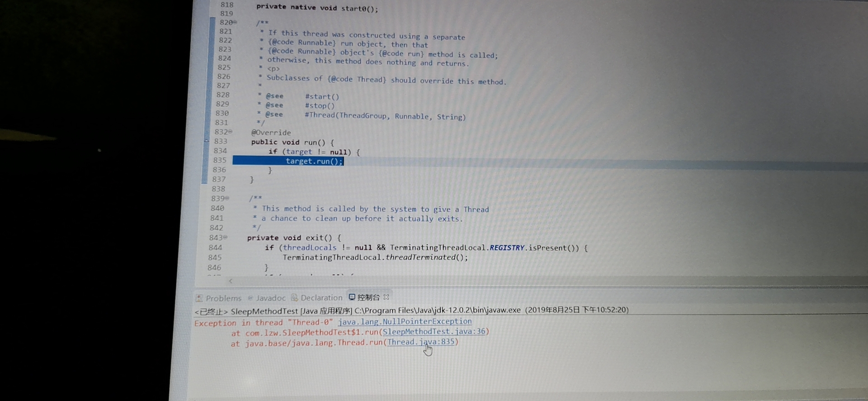Click the REGISTRY constant in line 844
Screen dimensions: 868x401
[x=507, y=248]
